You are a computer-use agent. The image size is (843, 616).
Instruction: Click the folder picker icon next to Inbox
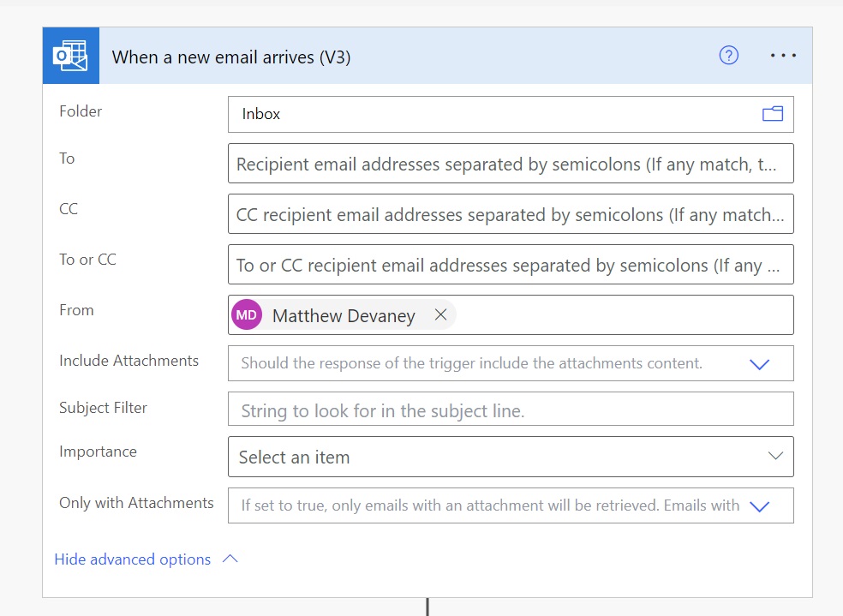point(772,113)
